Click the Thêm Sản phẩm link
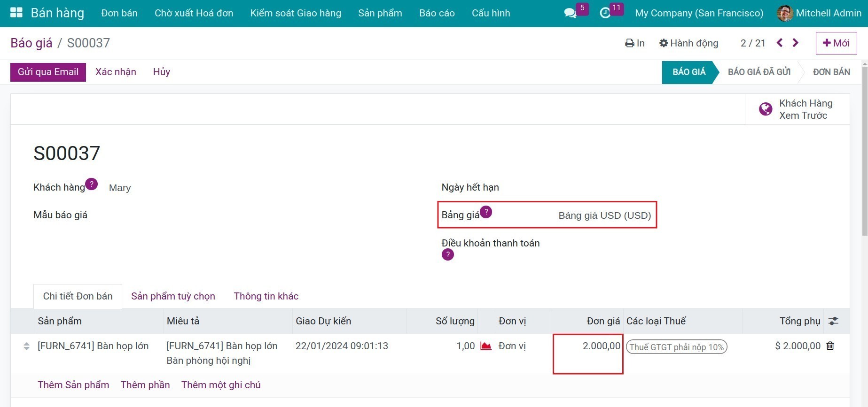Screen dimensions: 868x407 click(x=73, y=385)
